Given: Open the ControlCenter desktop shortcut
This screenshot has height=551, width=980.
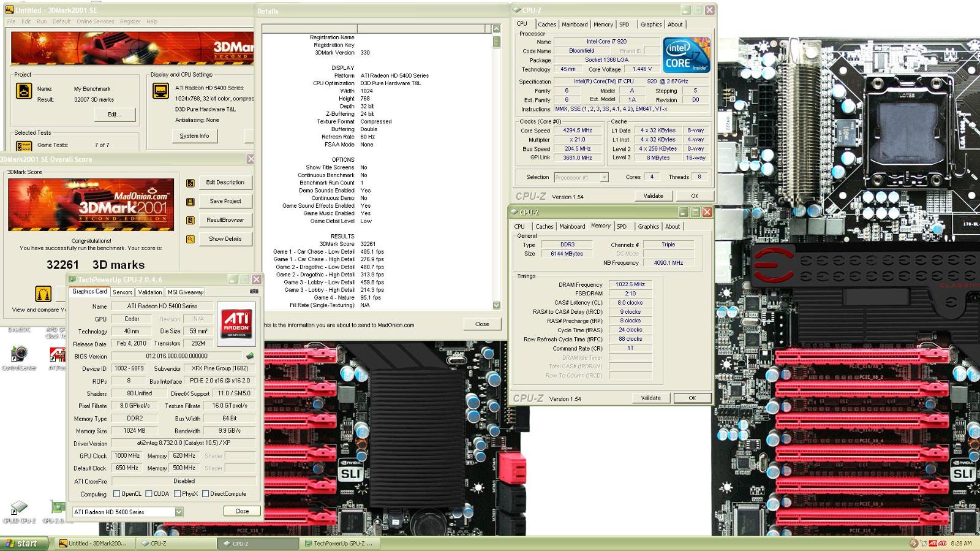Looking at the screenshot, I should coord(20,358).
